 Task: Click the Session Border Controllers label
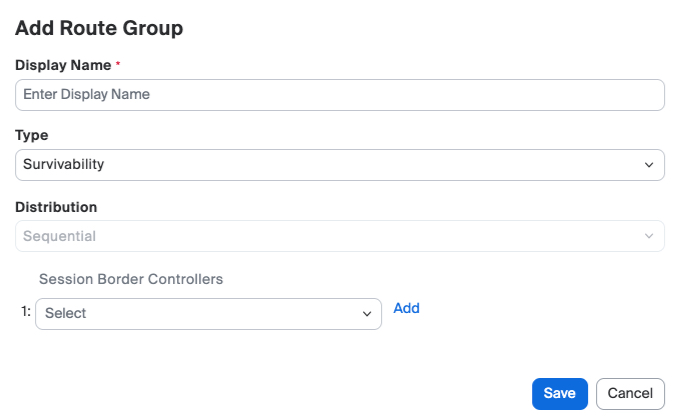tap(131, 279)
